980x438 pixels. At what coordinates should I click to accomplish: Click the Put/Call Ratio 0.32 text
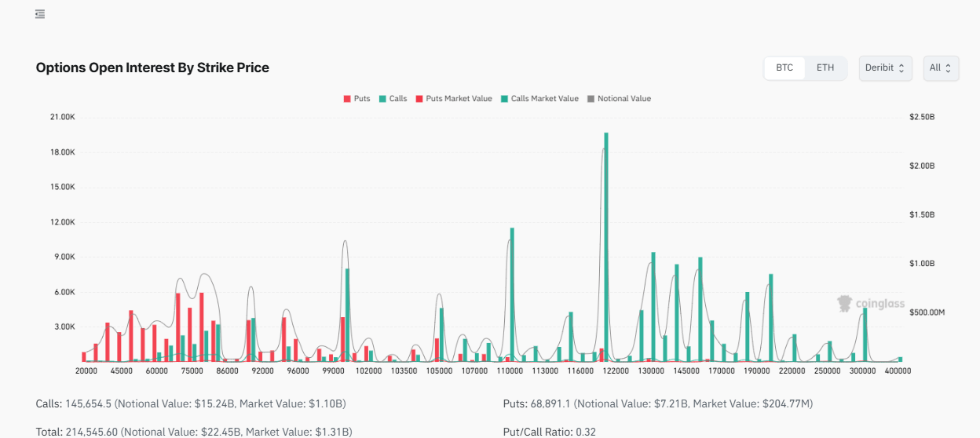click(548, 432)
